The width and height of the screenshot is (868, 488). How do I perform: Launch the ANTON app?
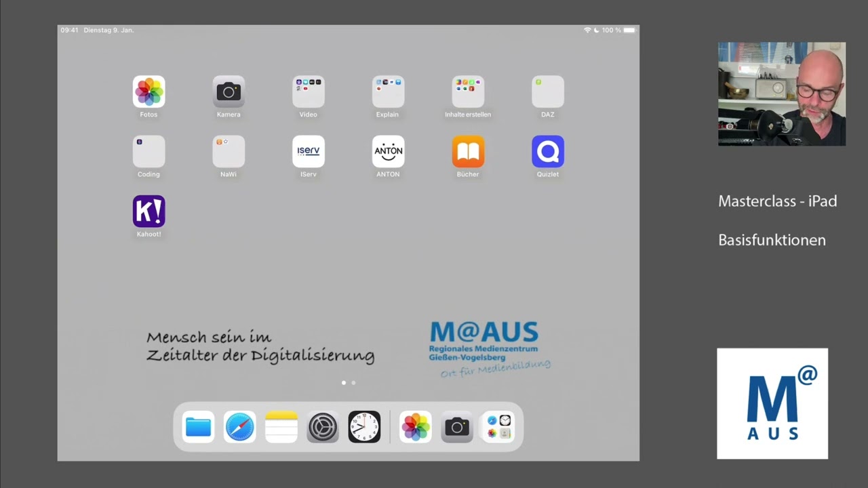388,151
